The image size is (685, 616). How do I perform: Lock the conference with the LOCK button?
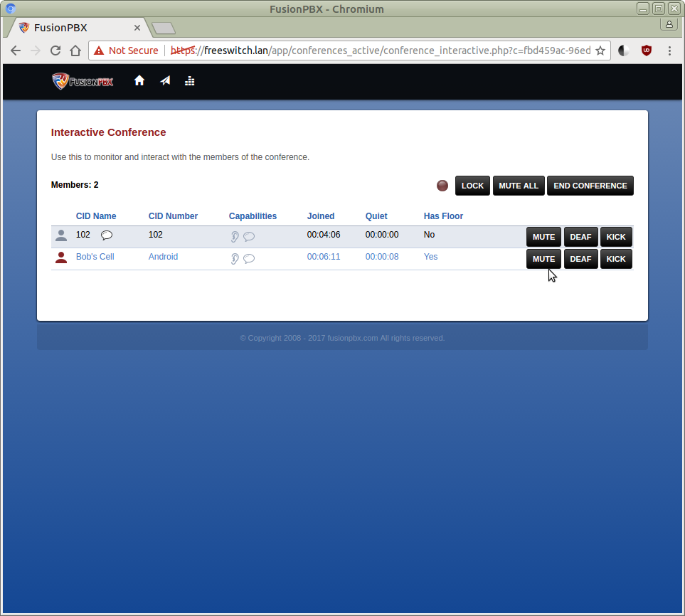pos(472,186)
